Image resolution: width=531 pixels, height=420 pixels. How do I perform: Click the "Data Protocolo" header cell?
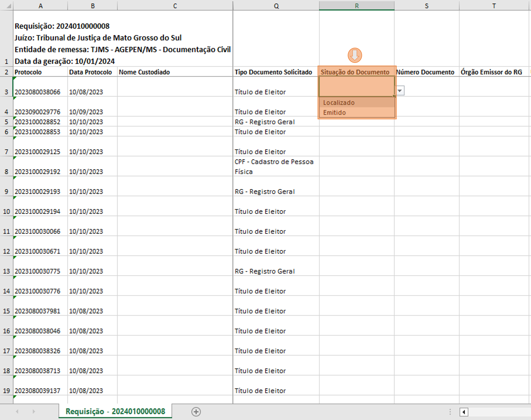click(93, 72)
